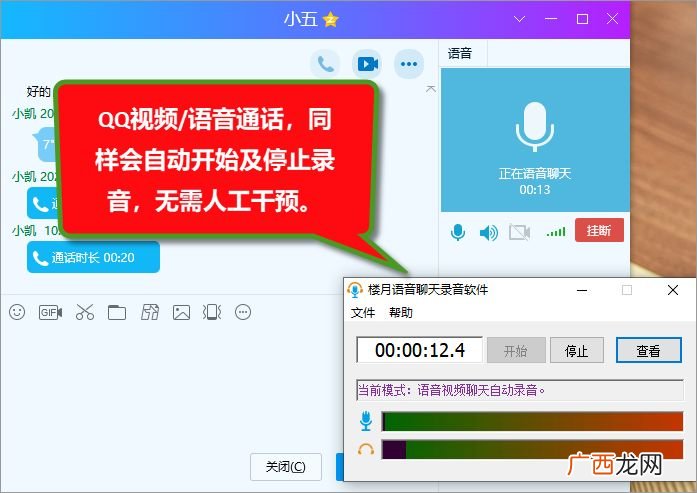Click the 当前模式 status text box
Image resolution: width=697 pixels, height=493 pixels.
click(520, 390)
